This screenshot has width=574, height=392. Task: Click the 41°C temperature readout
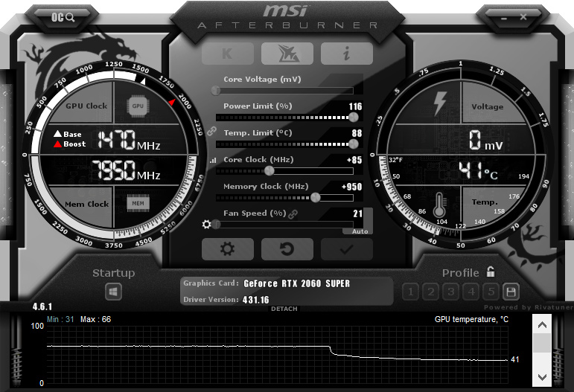point(478,171)
